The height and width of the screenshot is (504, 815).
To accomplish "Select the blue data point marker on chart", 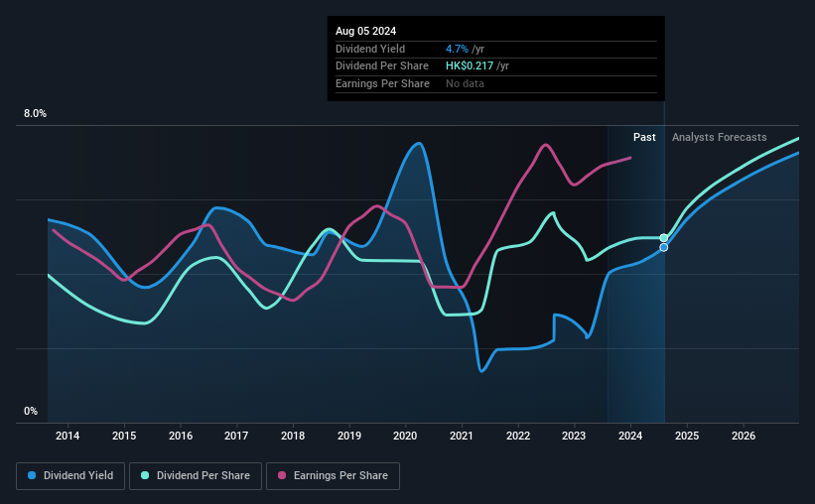I will click(x=664, y=247).
